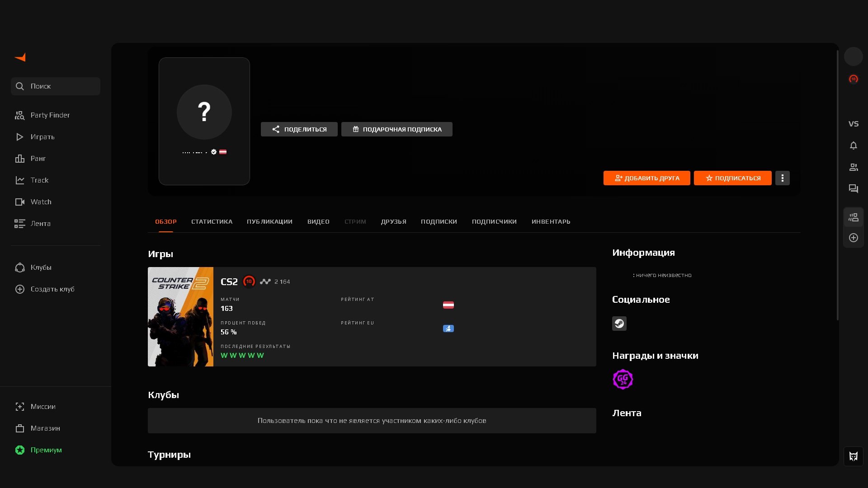
Task: Switch to the ПОДПИСЧИКИ tab
Action: (x=494, y=222)
